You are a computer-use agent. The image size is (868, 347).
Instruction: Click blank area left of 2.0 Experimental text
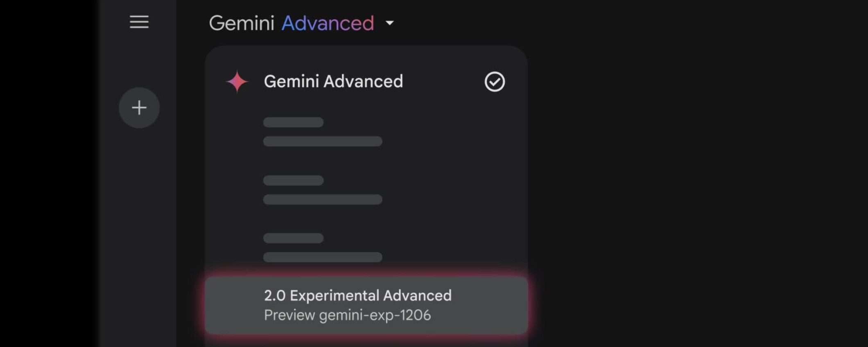tap(234, 305)
